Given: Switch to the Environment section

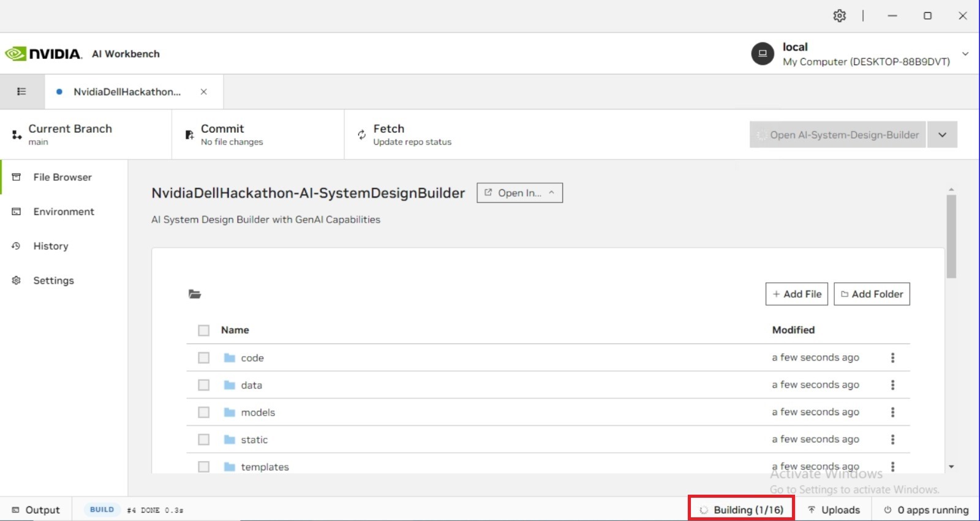Looking at the screenshot, I should 64,212.
